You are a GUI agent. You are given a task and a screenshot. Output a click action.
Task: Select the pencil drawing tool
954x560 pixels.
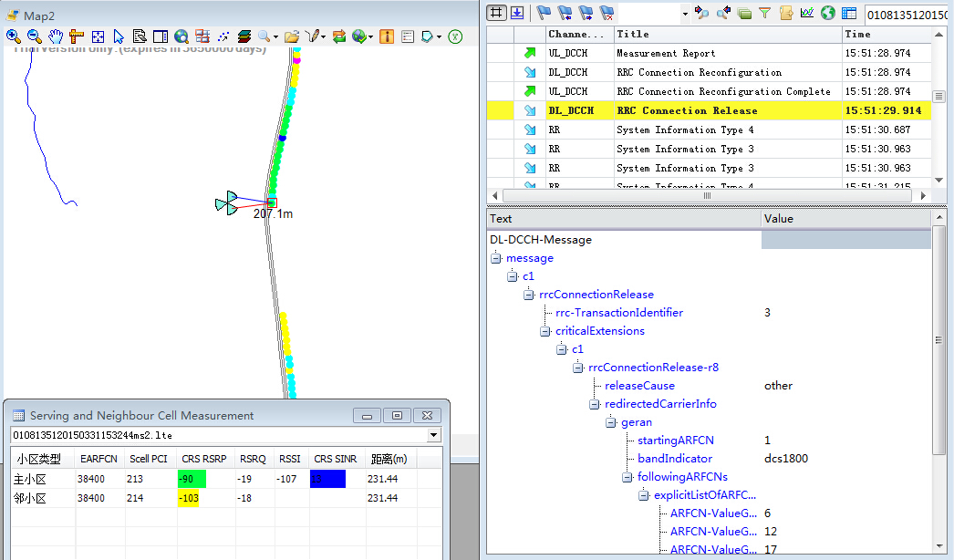(313, 36)
